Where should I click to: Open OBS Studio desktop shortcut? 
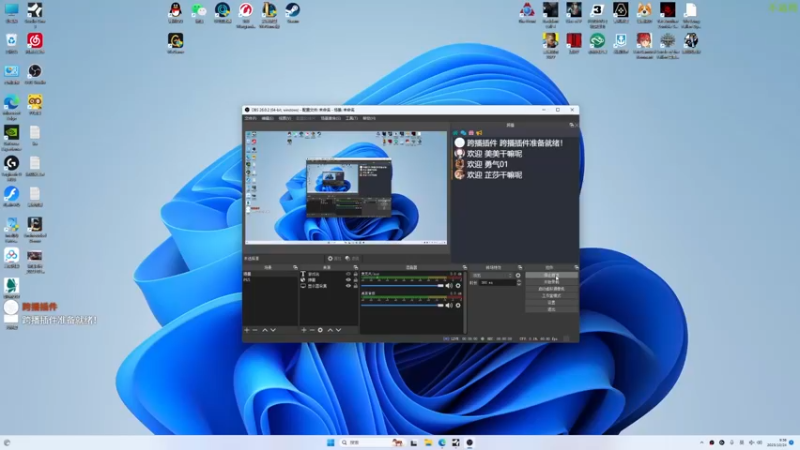pos(35,73)
